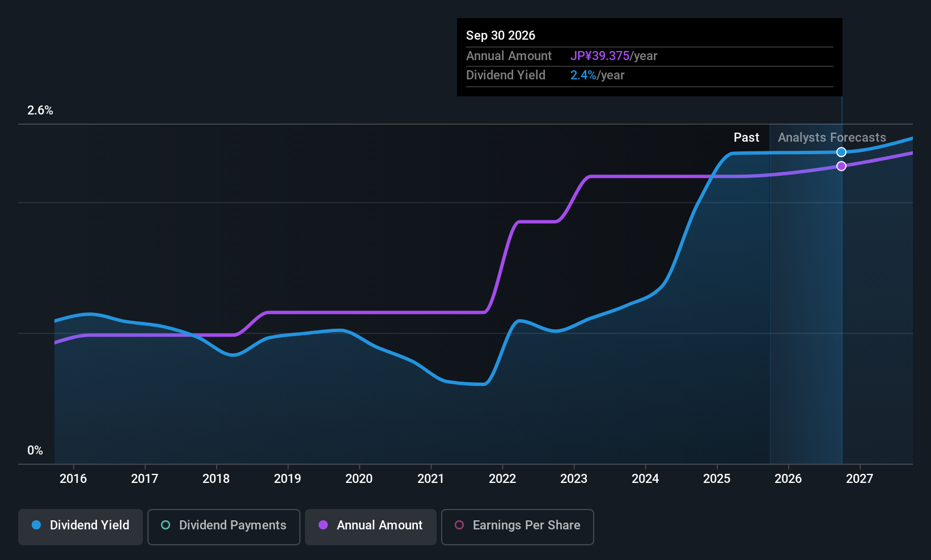Image resolution: width=931 pixels, height=560 pixels.
Task: Click the 2022 x-axis year label
Action: pos(502,479)
